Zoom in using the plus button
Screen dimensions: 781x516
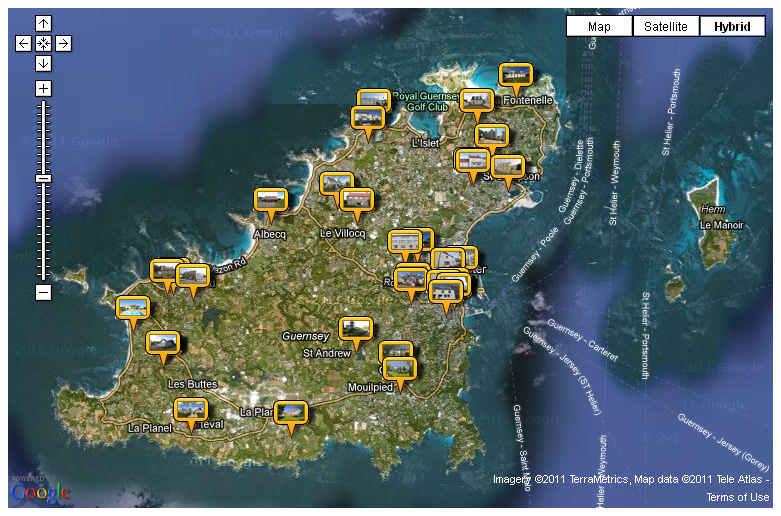tap(43, 88)
